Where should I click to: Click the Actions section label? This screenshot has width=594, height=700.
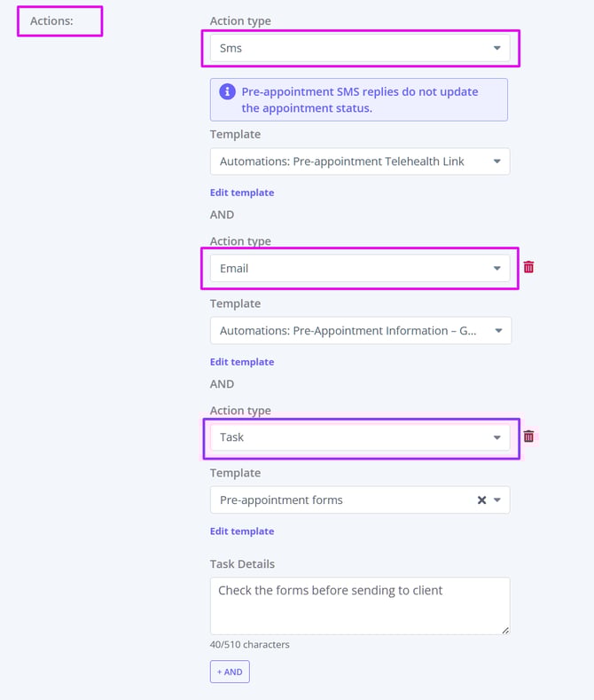(51, 20)
